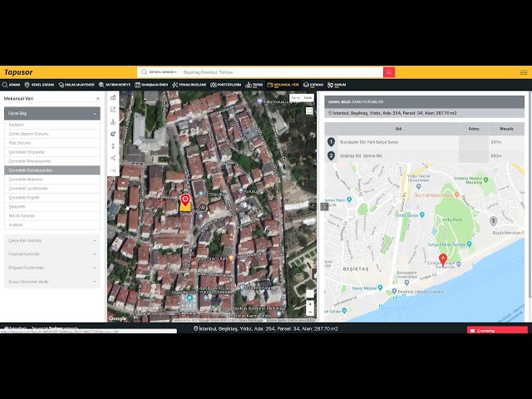Click the red Çevrimdışı chat button

pyautogui.click(x=497, y=331)
